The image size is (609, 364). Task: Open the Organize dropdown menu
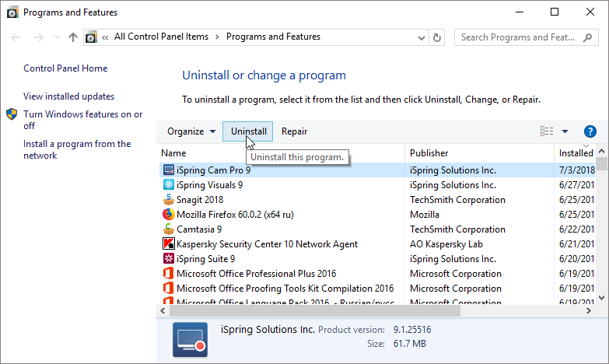(191, 131)
